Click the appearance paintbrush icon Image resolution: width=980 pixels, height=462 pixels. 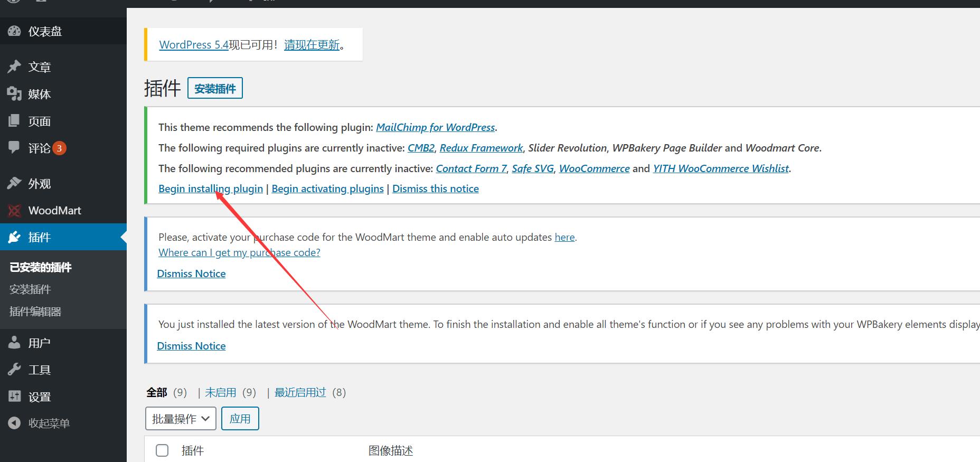pos(14,183)
